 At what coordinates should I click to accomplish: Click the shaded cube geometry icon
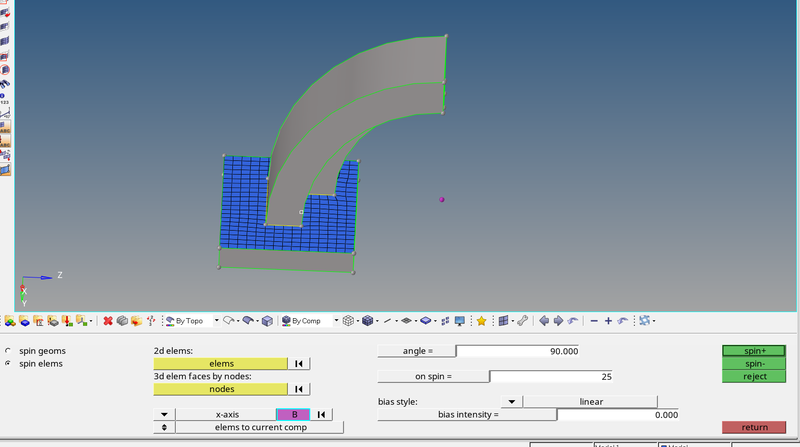(x=267, y=321)
